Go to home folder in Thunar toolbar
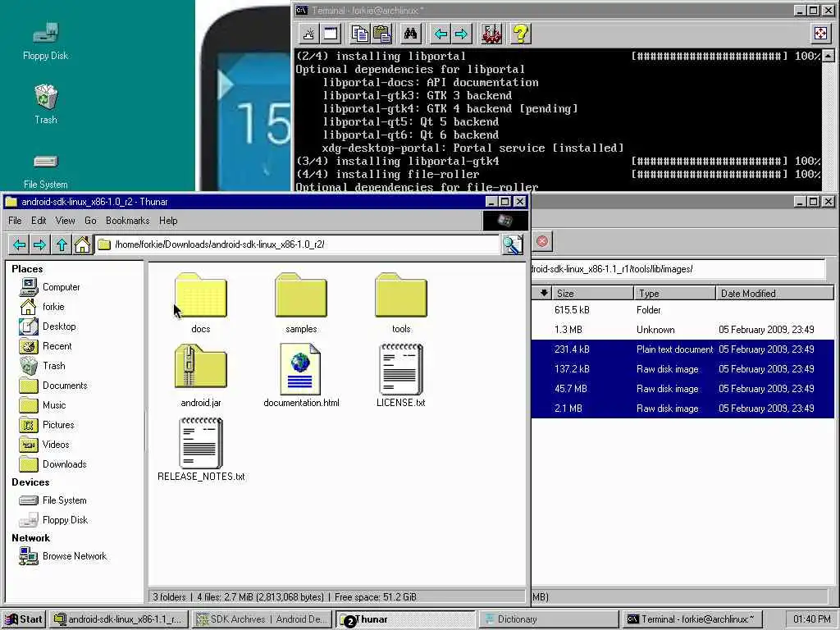The image size is (840, 630). tap(82, 244)
